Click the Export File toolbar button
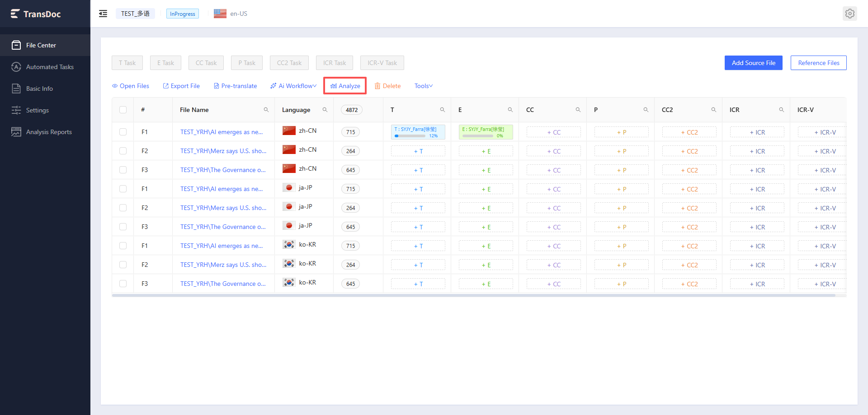 pyautogui.click(x=181, y=86)
